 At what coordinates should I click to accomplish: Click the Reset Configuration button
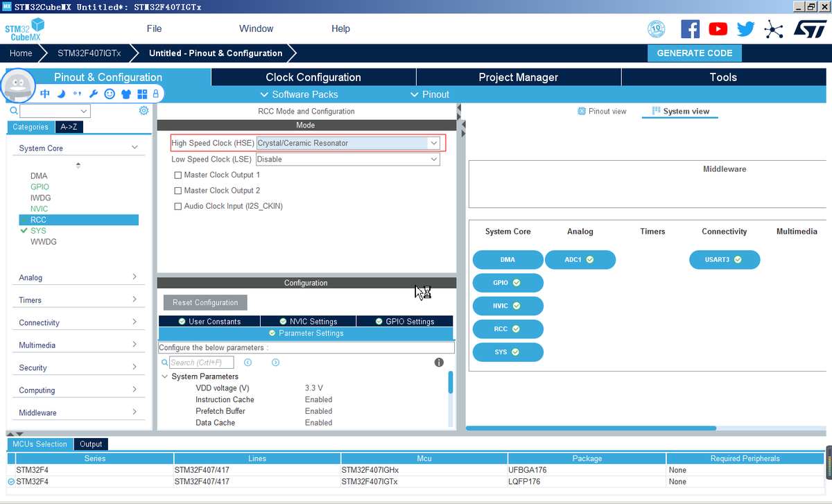tap(205, 302)
